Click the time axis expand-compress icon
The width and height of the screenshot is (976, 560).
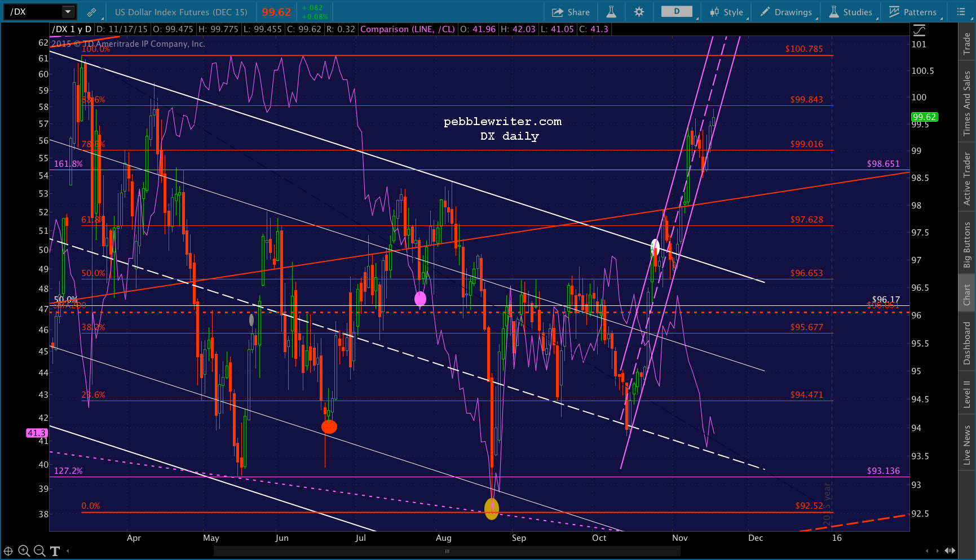point(950,551)
